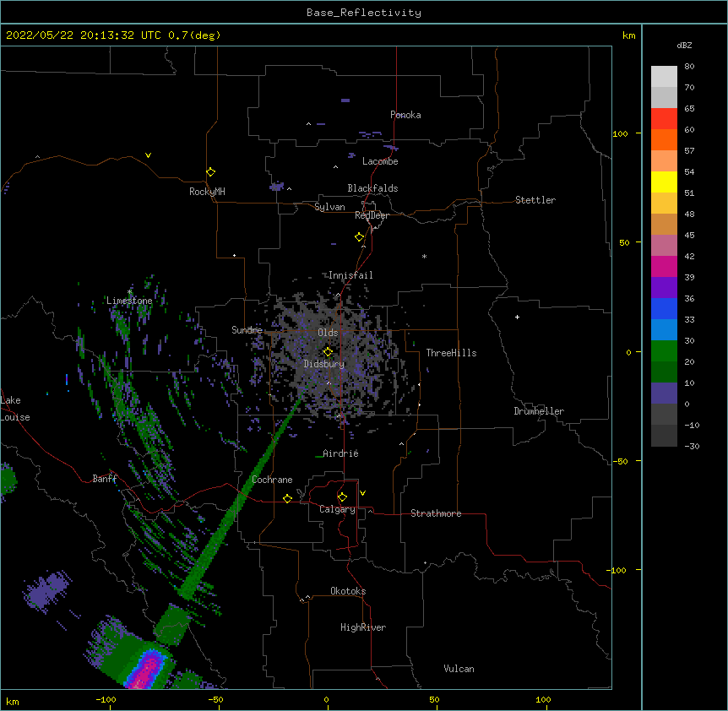Screen dimensions: 728x711
Task: Select the Banff label
Action: [105, 479]
